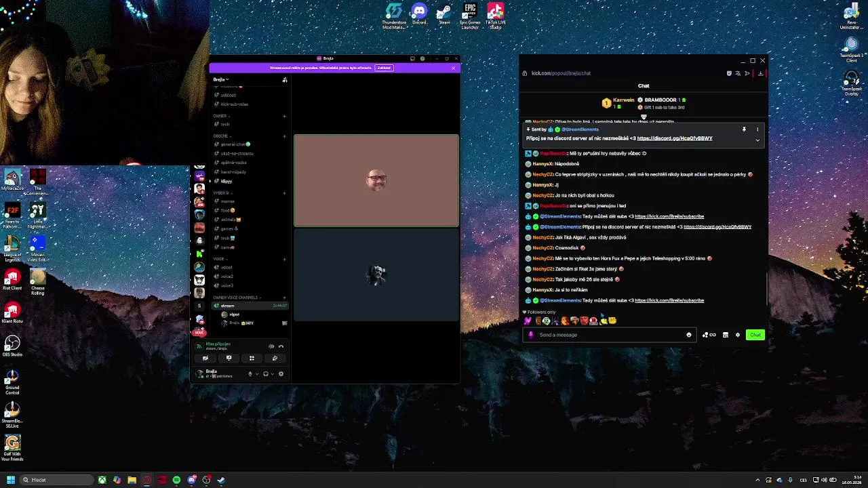
Task: Share your screen in Discord voice panel
Action: (x=229, y=359)
